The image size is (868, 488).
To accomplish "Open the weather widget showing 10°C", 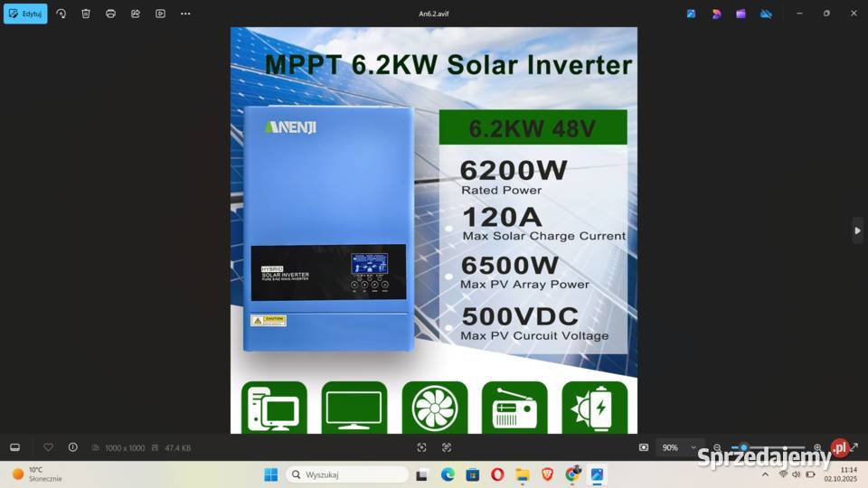I will 36,474.
